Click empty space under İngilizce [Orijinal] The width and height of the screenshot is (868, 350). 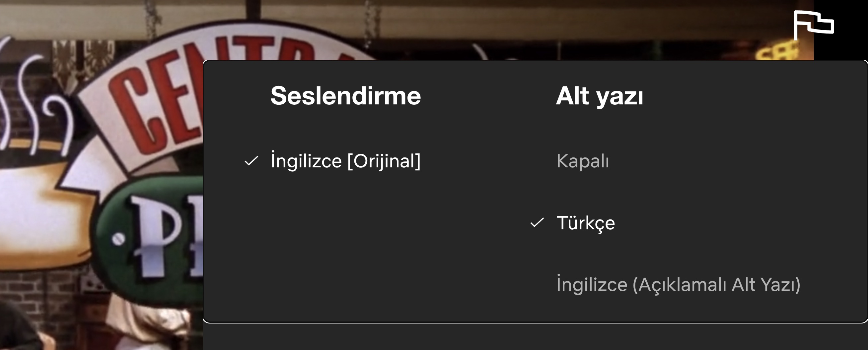pyautogui.click(x=346, y=242)
